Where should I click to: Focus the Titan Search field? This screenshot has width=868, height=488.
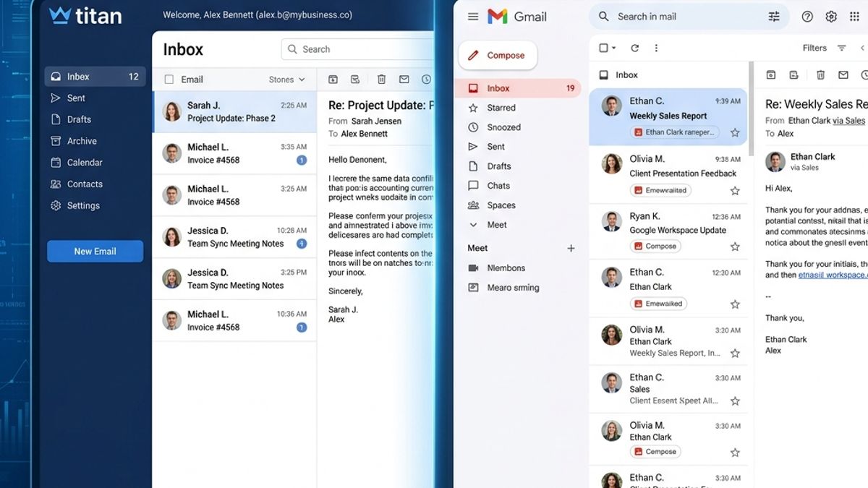tap(359, 49)
